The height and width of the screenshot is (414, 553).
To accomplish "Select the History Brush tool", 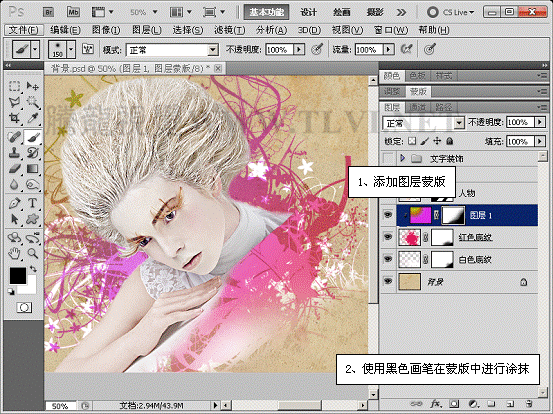I will [32, 153].
